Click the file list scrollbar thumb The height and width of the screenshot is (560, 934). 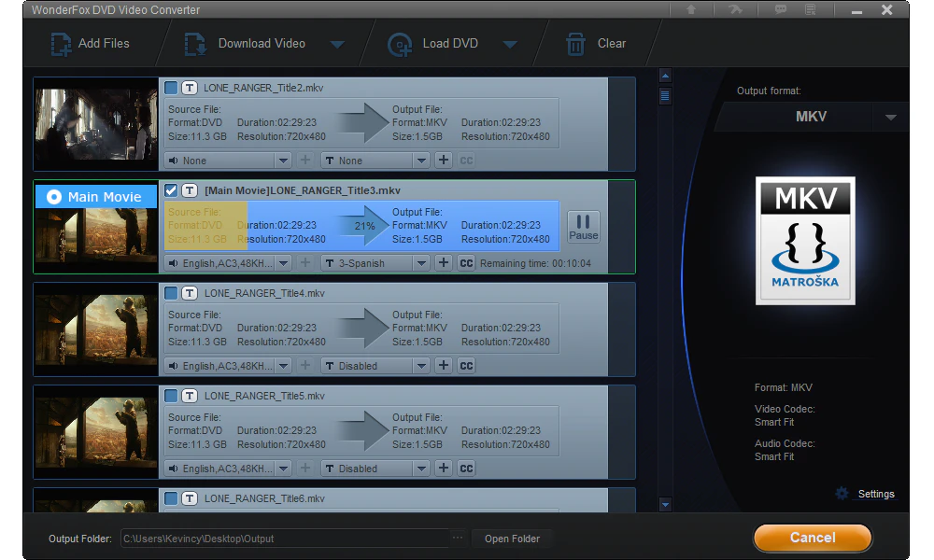pyautogui.click(x=665, y=95)
